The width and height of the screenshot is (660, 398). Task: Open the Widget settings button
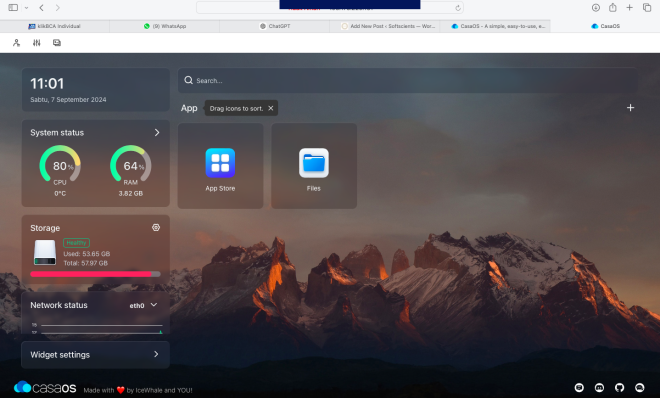[96, 355]
